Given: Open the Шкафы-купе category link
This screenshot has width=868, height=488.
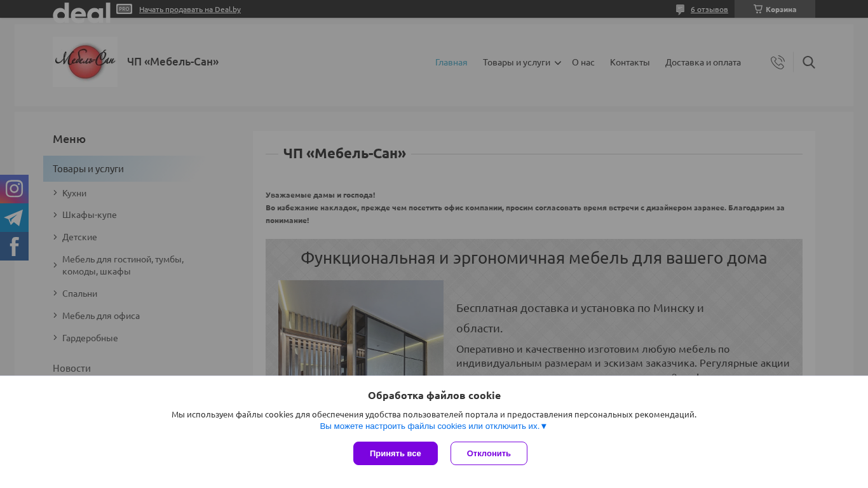Looking at the screenshot, I should coord(90,215).
